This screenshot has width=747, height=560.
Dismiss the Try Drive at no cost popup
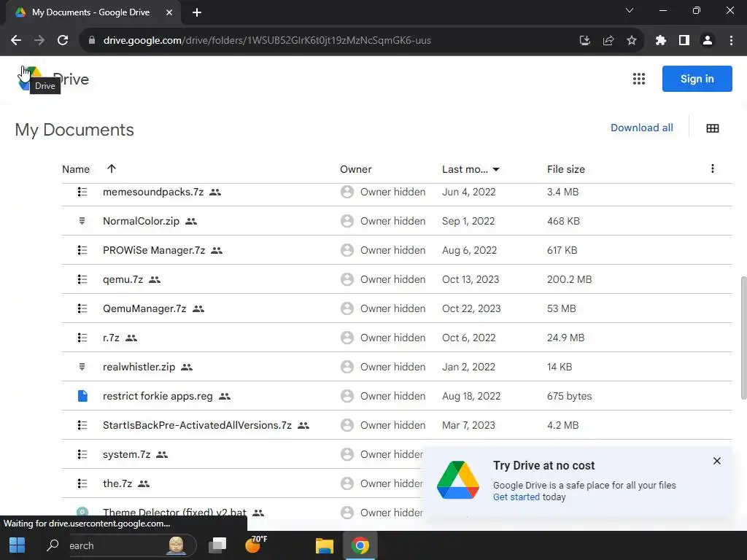click(716, 461)
